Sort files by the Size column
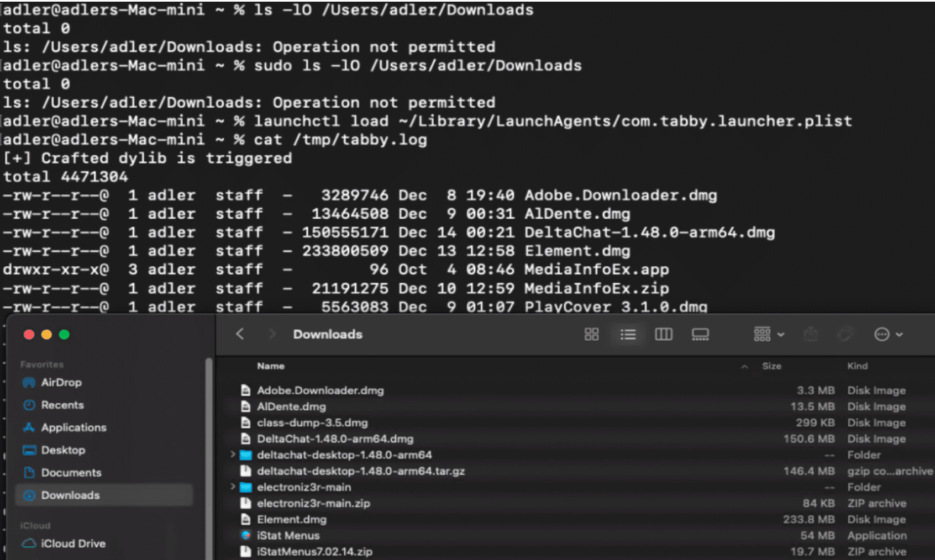Image resolution: width=935 pixels, height=560 pixels. 771,366
